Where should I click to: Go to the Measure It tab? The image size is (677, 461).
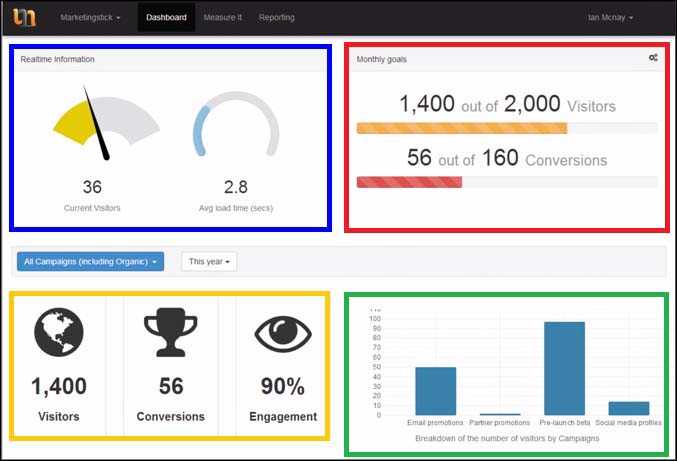[x=222, y=18]
